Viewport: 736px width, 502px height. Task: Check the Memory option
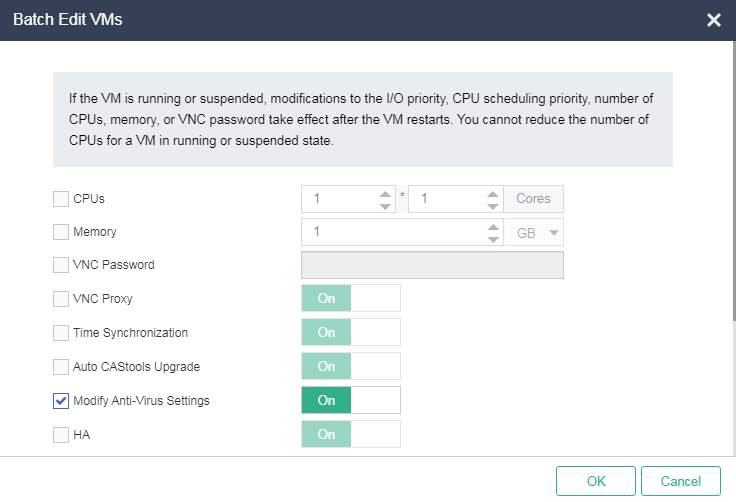click(x=61, y=232)
